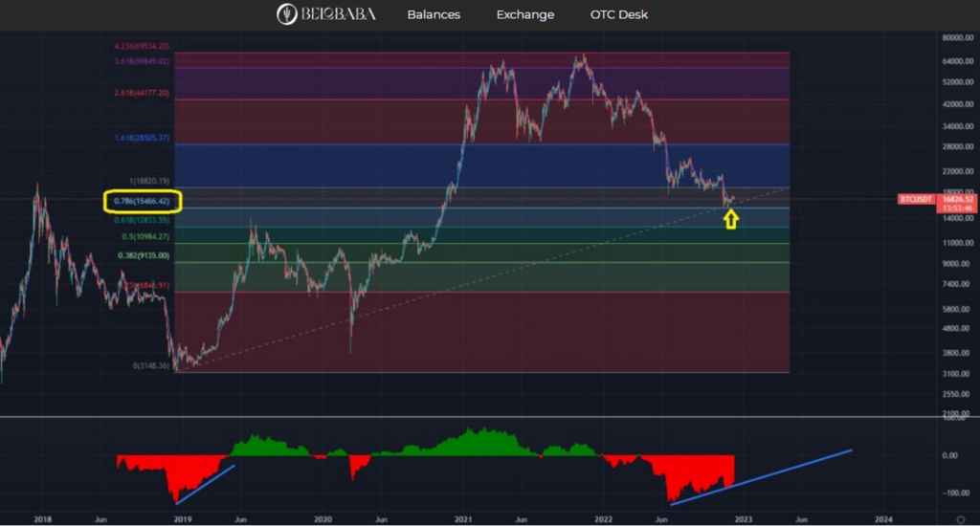Click the 2.618 Fibonacci level label
The image size is (980, 526).
point(143,93)
